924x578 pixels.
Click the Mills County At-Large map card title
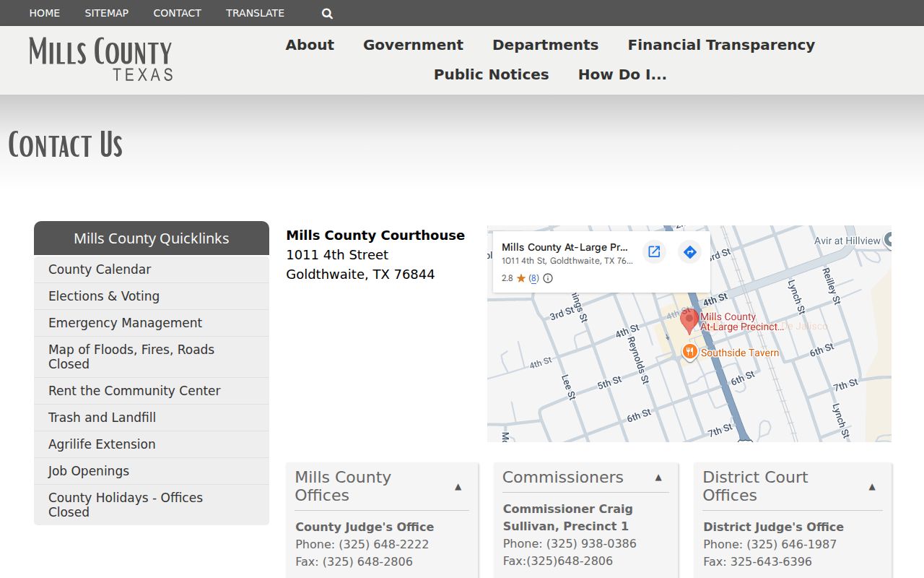(x=565, y=247)
